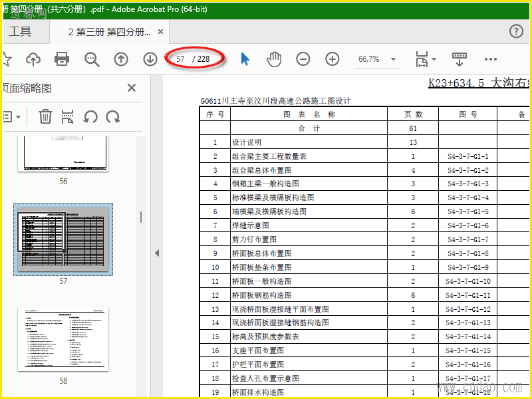Click 支座平面布置图 entry
This screenshot has height=399, width=532.
click(x=258, y=350)
